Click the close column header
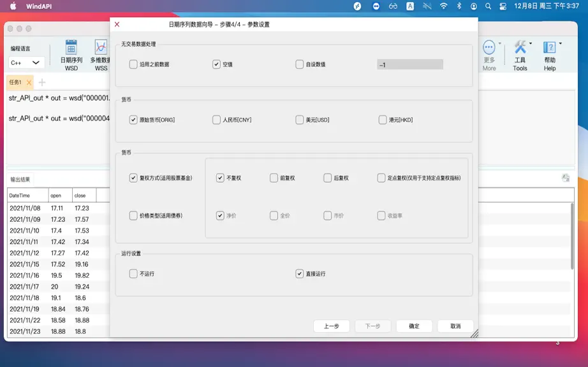The width and height of the screenshot is (588, 367). (x=84, y=196)
